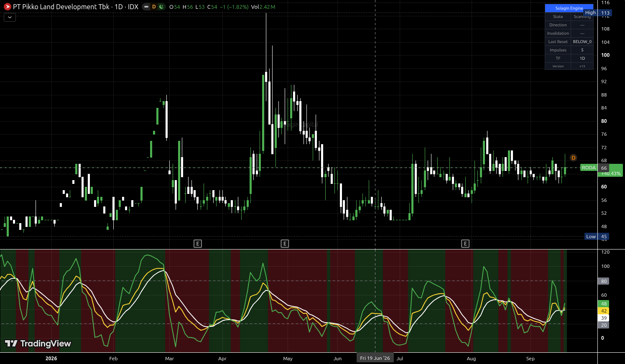Viewport: 625px width, 364px height.
Task: Click the yellow 42 indicator value label
Action: click(x=604, y=311)
